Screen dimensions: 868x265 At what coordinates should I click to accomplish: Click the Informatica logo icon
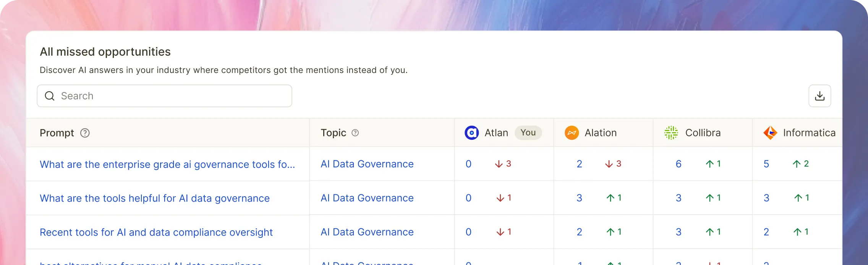pos(770,133)
